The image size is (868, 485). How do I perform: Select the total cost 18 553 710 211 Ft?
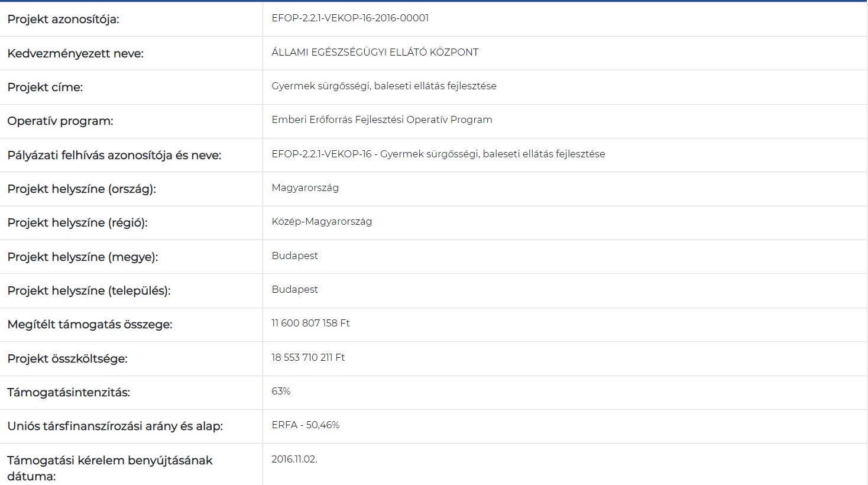click(x=308, y=358)
